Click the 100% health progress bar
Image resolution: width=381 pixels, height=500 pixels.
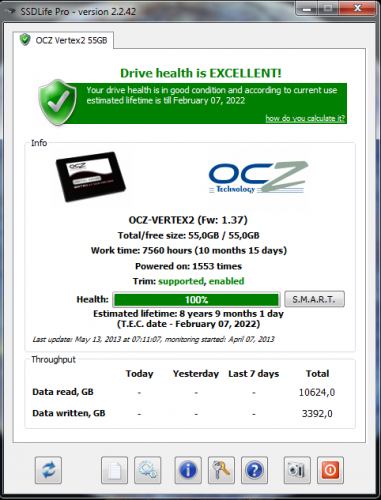[x=196, y=299]
